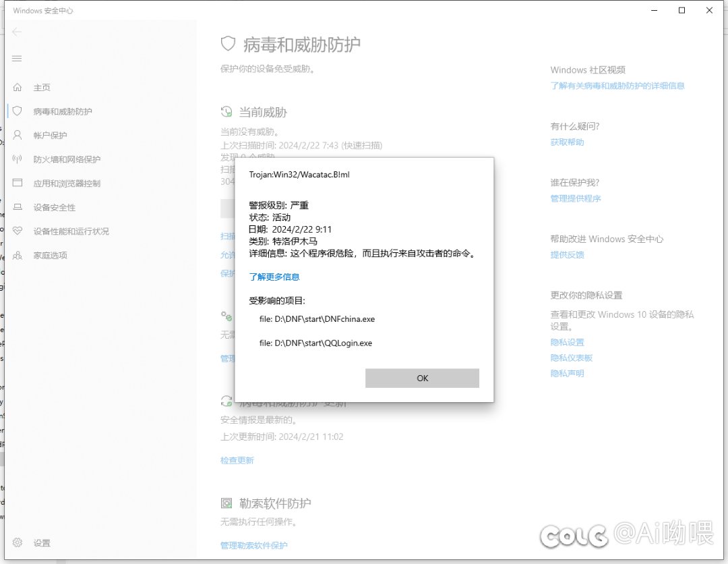
Task: Click the settings gear icon
Action: [x=17, y=542]
